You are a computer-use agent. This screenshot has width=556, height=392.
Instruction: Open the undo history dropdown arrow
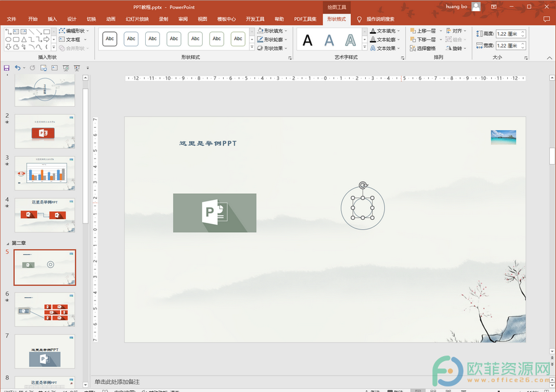(x=24, y=68)
